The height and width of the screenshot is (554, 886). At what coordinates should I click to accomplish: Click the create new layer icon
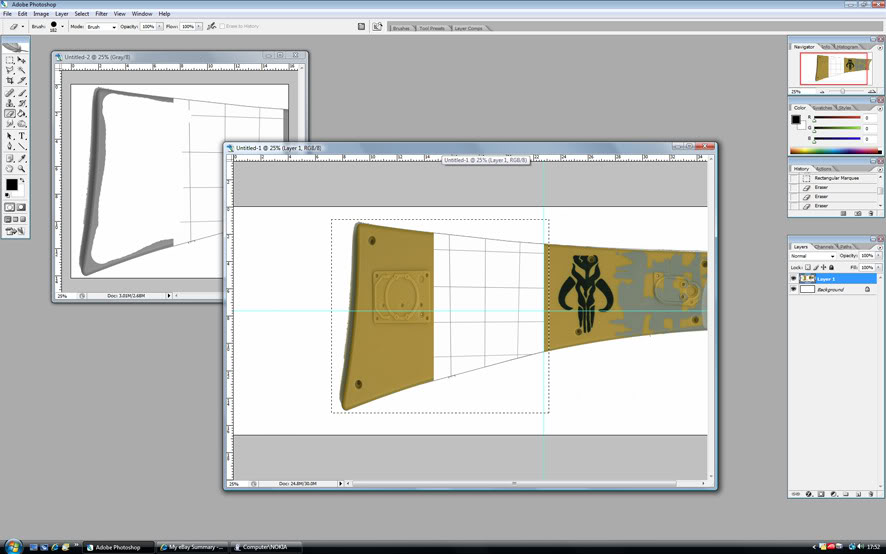[x=858, y=494]
